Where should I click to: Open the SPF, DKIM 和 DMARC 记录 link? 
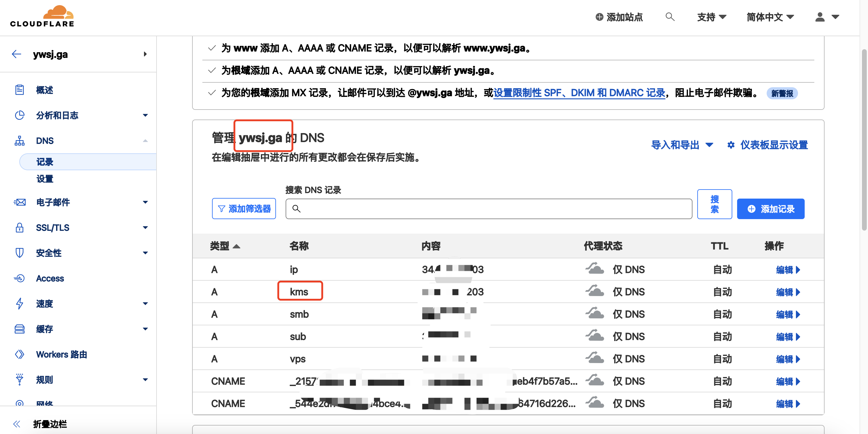click(579, 93)
